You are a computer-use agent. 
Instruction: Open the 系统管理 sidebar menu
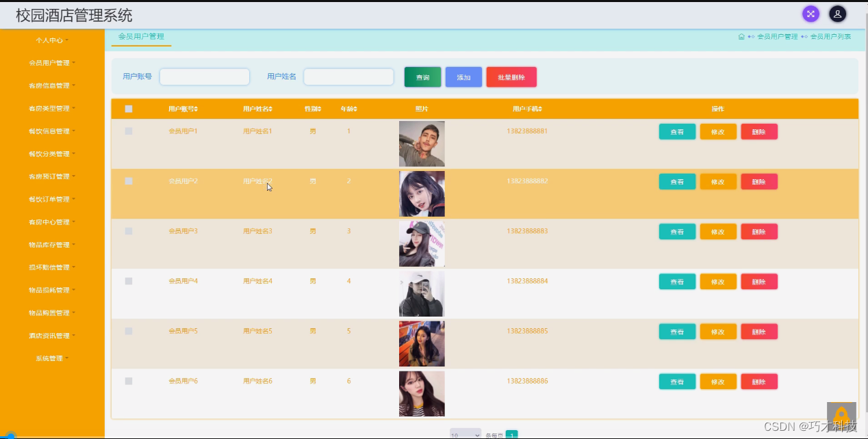coord(52,358)
